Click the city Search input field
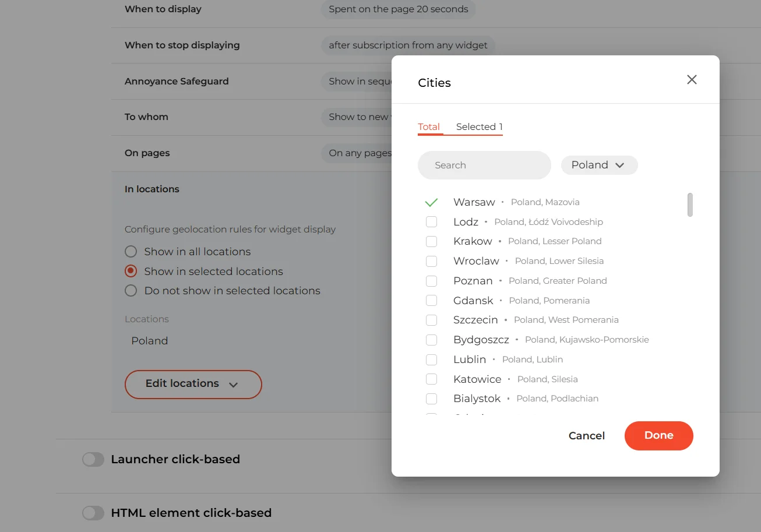The image size is (761, 532). 484,165
